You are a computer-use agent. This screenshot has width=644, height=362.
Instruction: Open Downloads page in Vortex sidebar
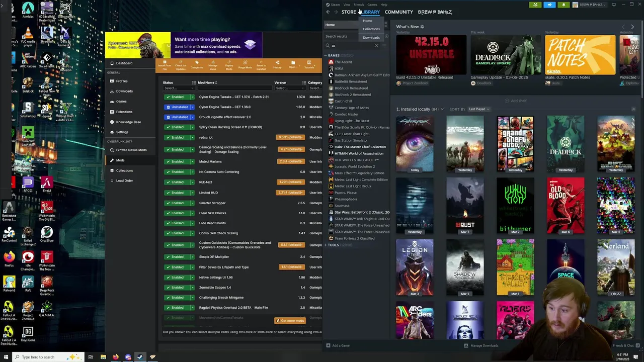coord(130,91)
